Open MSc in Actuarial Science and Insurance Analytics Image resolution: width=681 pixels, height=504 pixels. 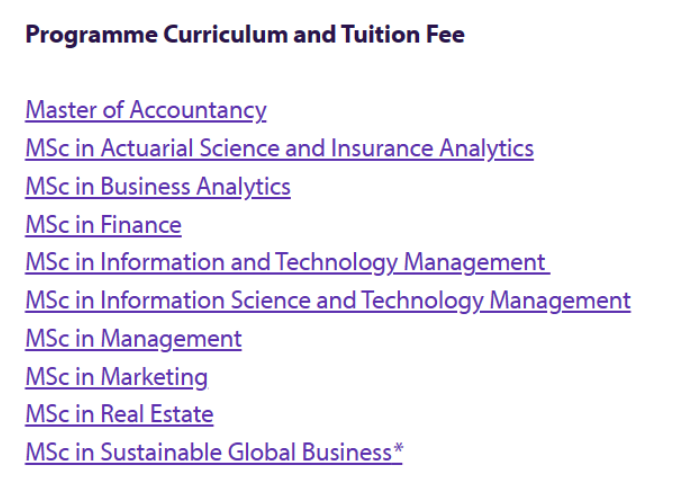pos(280,148)
